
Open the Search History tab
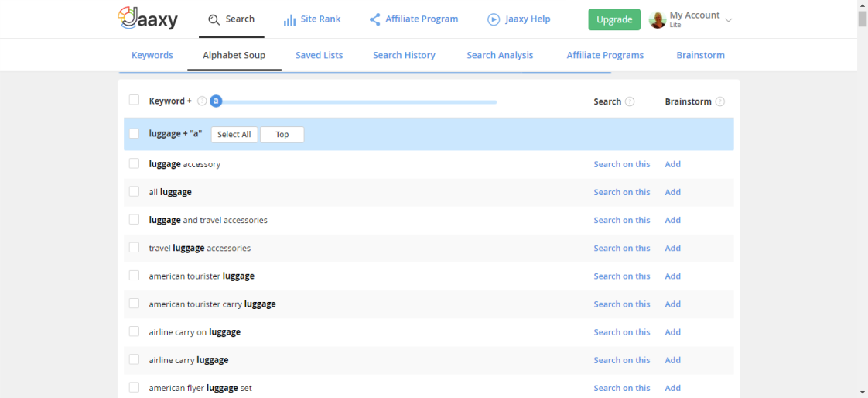(x=404, y=56)
